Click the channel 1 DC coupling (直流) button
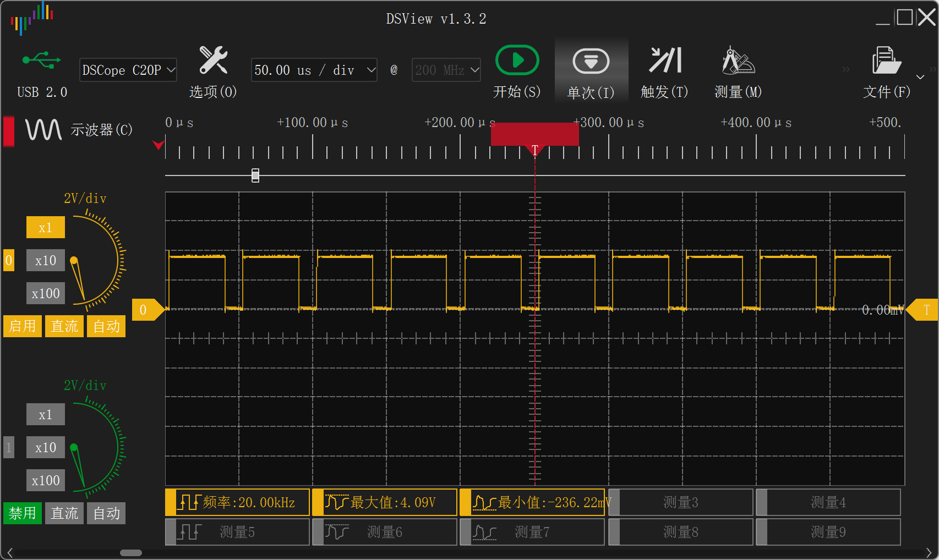The height and width of the screenshot is (560, 939). [x=64, y=513]
